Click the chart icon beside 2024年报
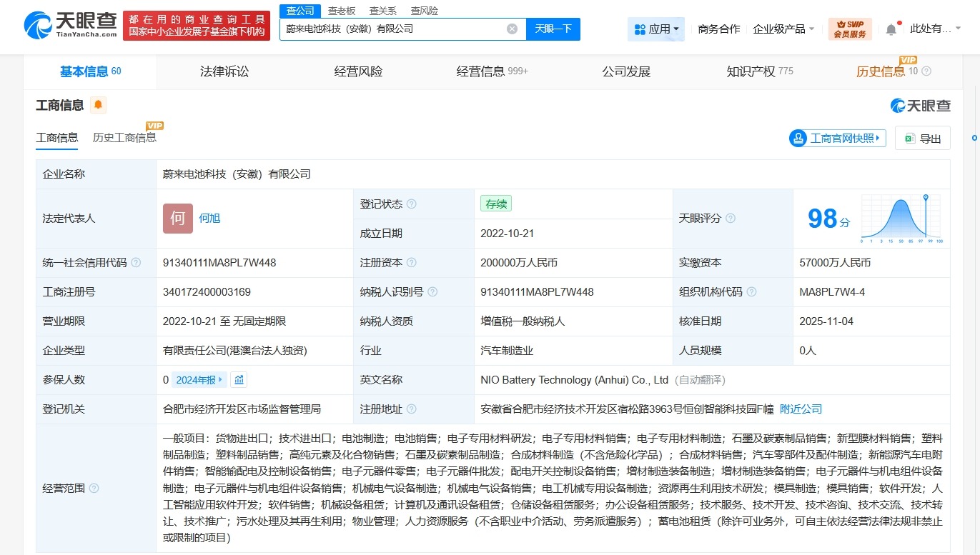The height and width of the screenshot is (555, 980). tap(239, 379)
